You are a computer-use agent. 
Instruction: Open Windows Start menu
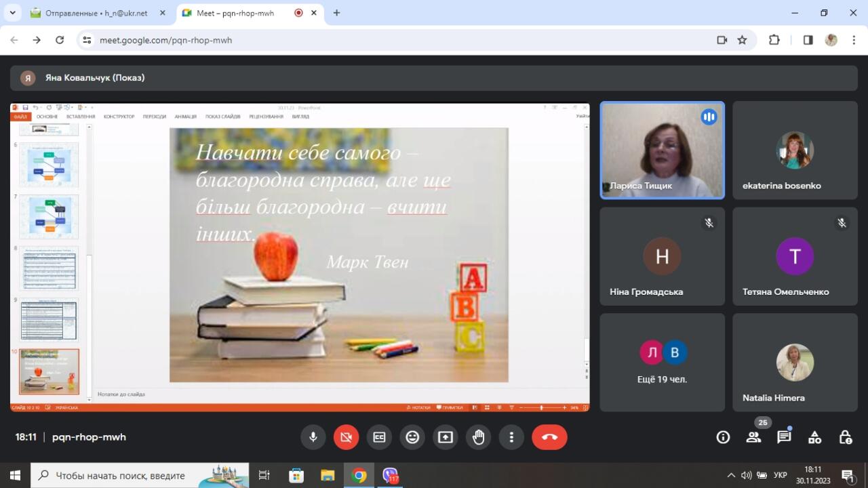(15, 475)
